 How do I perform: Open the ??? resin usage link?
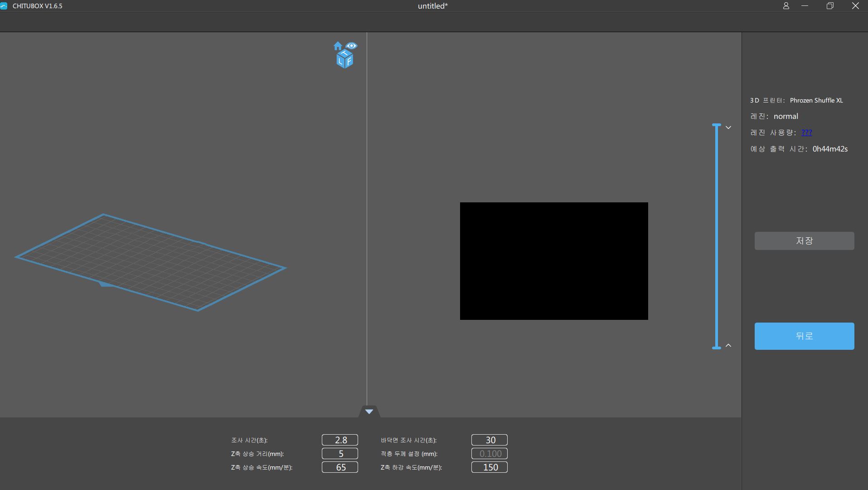tap(807, 132)
